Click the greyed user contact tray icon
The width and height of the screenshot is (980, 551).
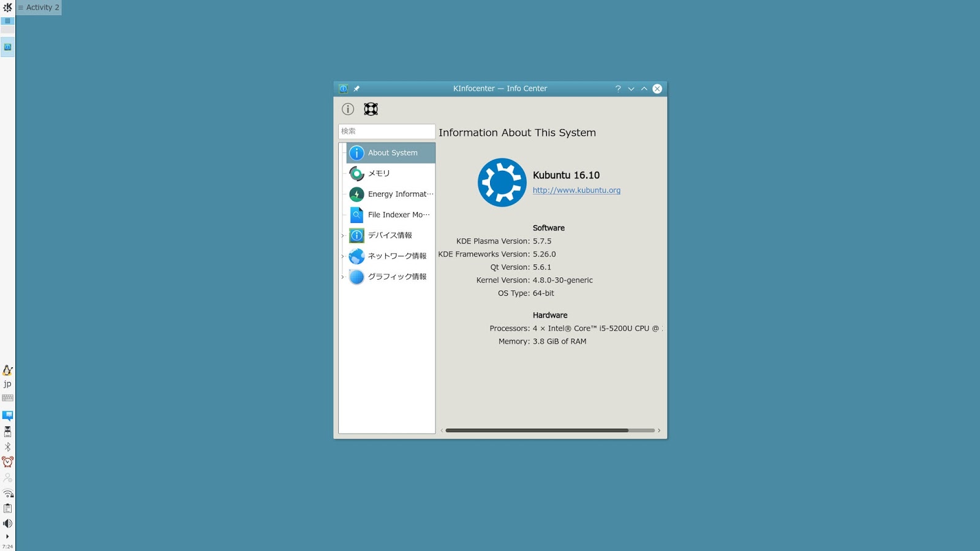[7, 478]
